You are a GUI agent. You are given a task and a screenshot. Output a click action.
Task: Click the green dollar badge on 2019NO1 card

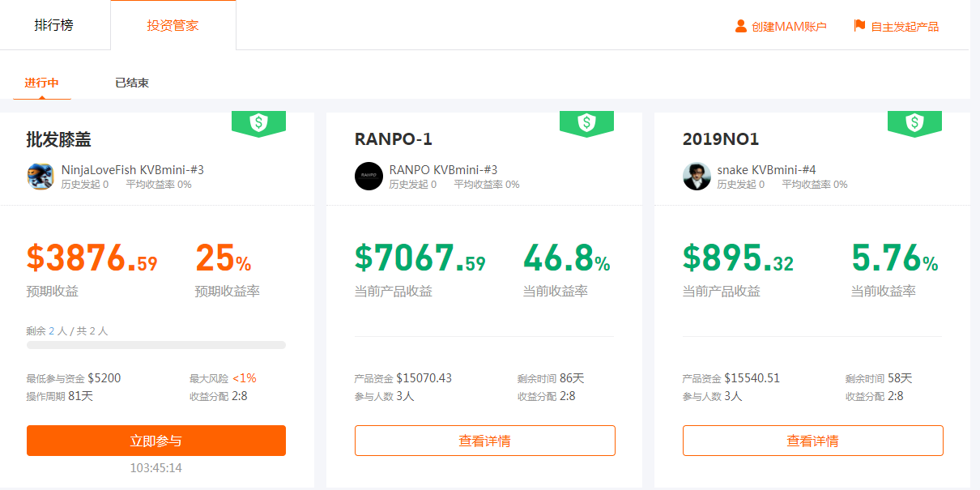[914, 123]
